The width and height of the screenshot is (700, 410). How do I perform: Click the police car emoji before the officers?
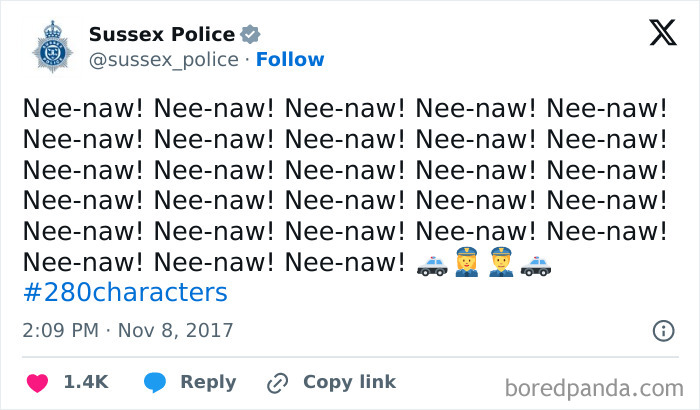pos(432,266)
